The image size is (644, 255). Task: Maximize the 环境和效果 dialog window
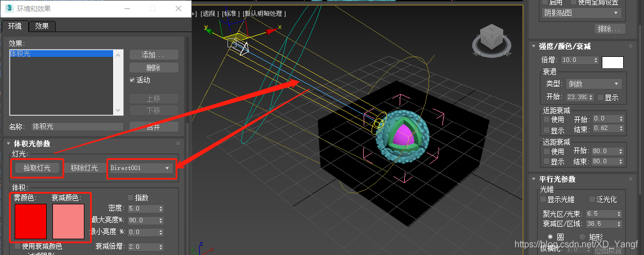pos(153,8)
